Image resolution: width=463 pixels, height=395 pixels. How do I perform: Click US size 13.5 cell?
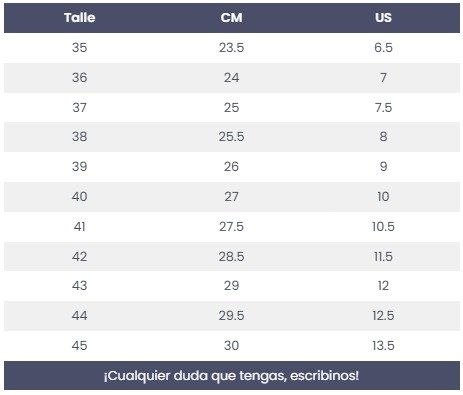tap(383, 346)
